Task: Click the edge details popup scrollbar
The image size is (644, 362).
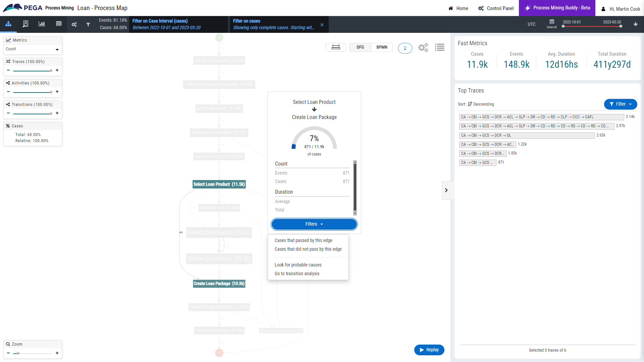Action: point(355,188)
